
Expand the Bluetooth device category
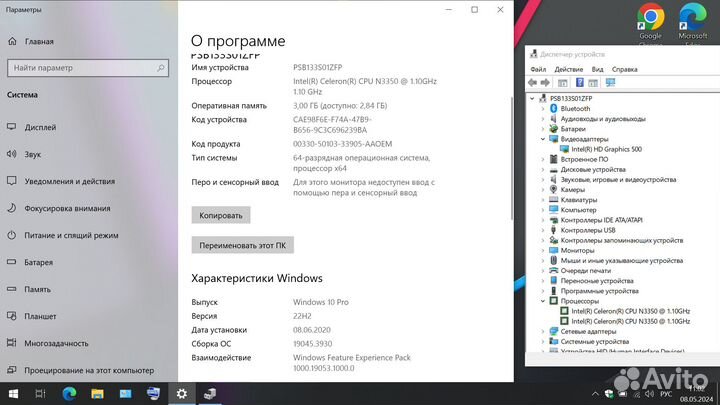[543, 109]
